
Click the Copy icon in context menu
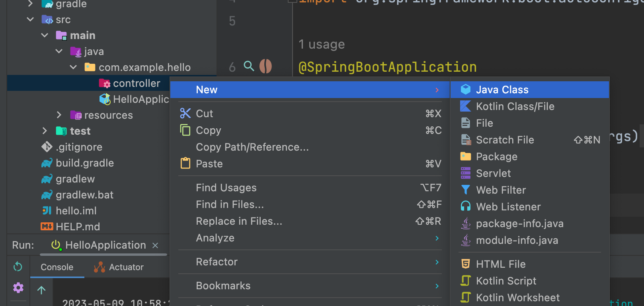pyautogui.click(x=185, y=130)
